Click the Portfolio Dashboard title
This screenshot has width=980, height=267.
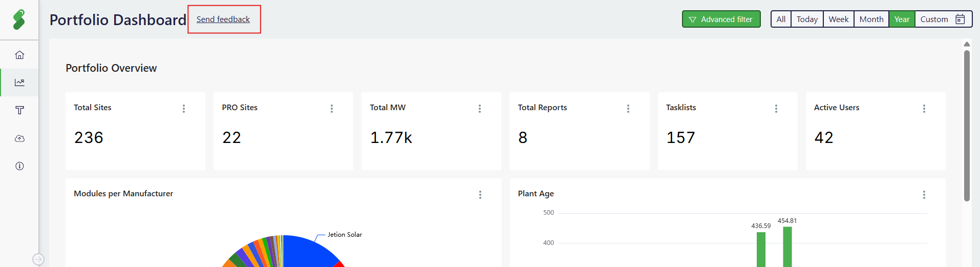tap(118, 20)
